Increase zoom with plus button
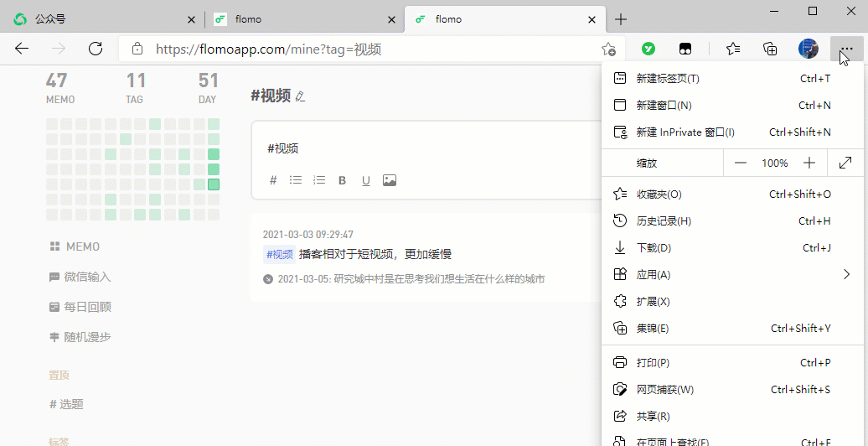 (x=809, y=163)
